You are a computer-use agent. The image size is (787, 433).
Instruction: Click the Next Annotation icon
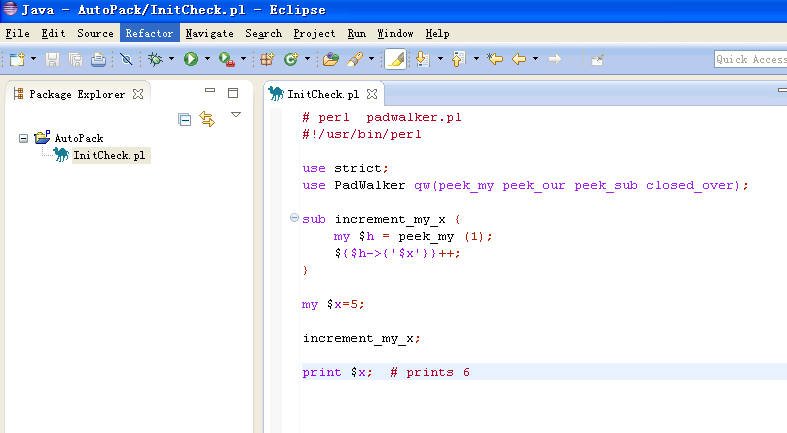pos(423,60)
